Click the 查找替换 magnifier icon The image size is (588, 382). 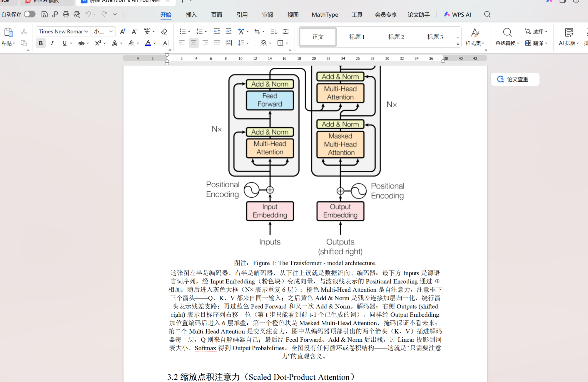(x=507, y=32)
